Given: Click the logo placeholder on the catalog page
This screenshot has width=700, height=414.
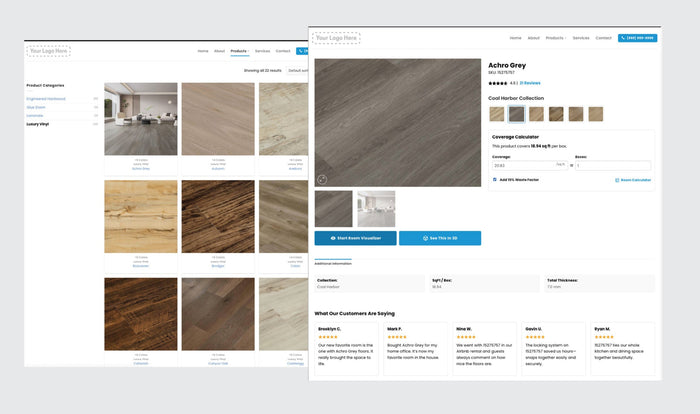Looking at the screenshot, I should point(49,50).
